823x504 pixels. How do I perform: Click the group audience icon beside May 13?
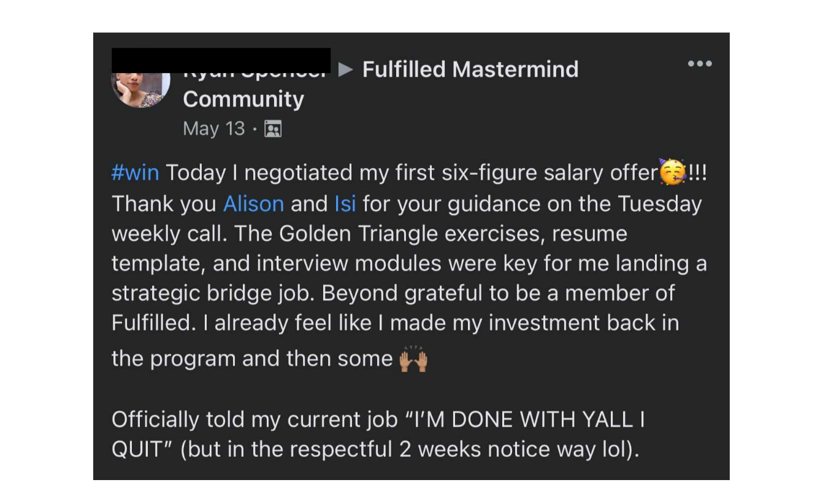tap(273, 129)
